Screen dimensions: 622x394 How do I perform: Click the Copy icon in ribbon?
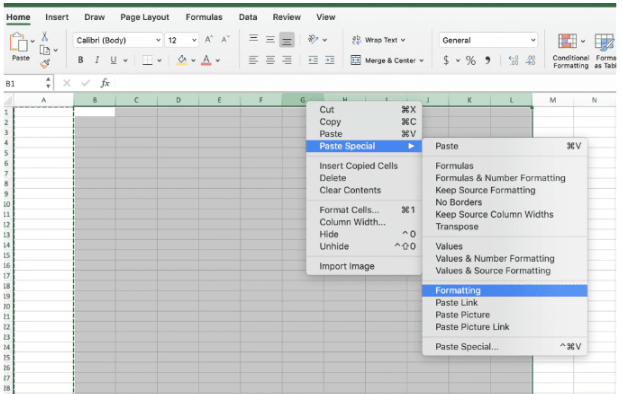pyautogui.click(x=45, y=50)
